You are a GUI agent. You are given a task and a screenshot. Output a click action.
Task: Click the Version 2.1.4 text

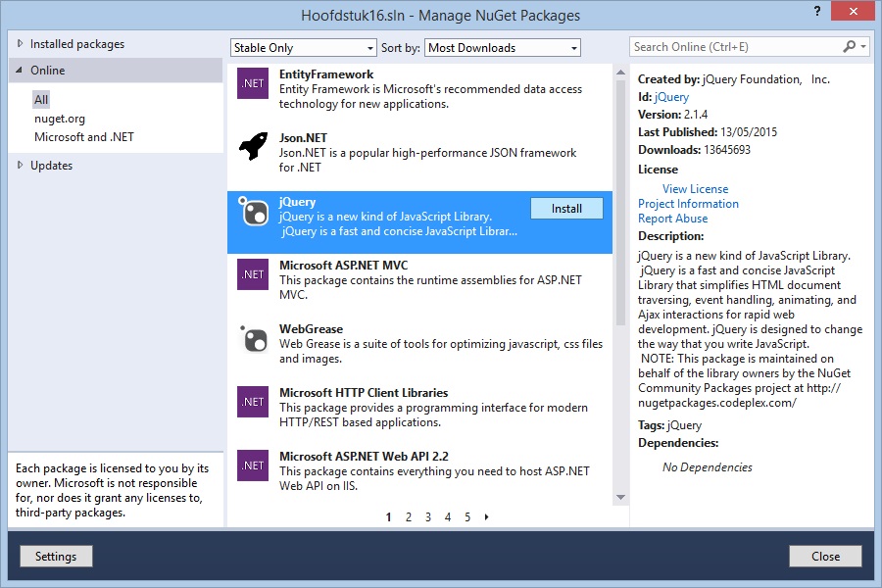click(672, 115)
